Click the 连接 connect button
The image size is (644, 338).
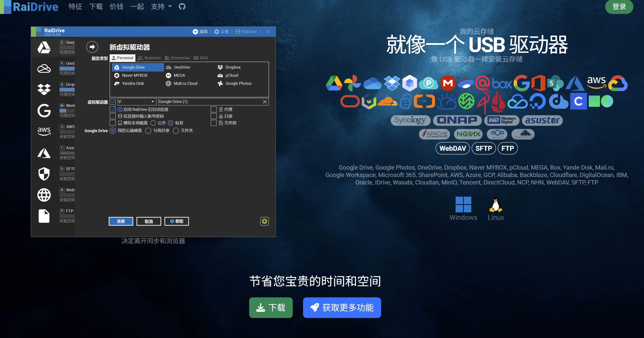tap(121, 221)
